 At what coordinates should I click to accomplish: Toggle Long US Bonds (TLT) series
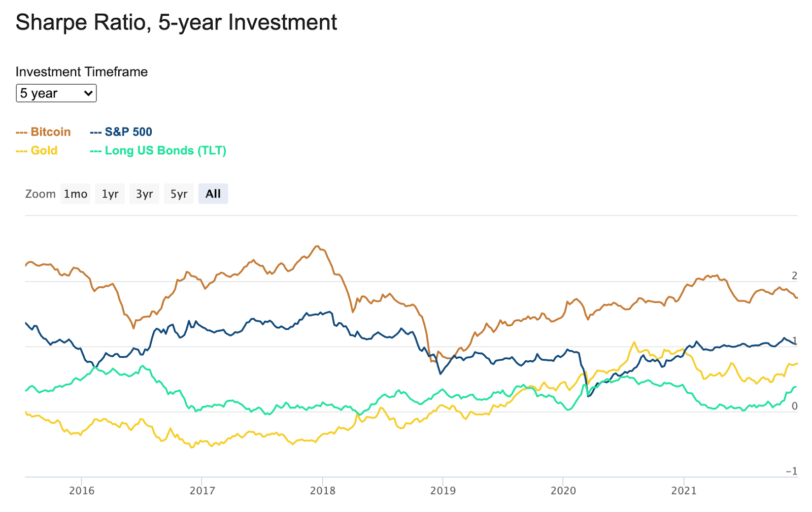158,151
